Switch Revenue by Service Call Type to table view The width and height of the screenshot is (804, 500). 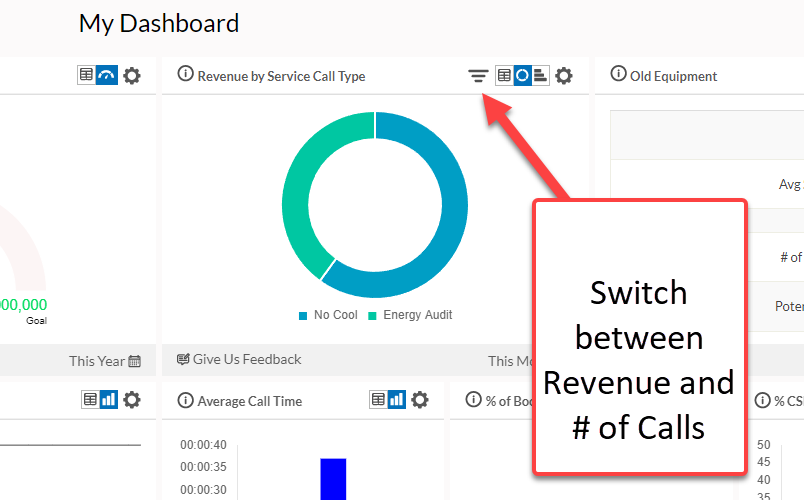pyautogui.click(x=504, y=75)
